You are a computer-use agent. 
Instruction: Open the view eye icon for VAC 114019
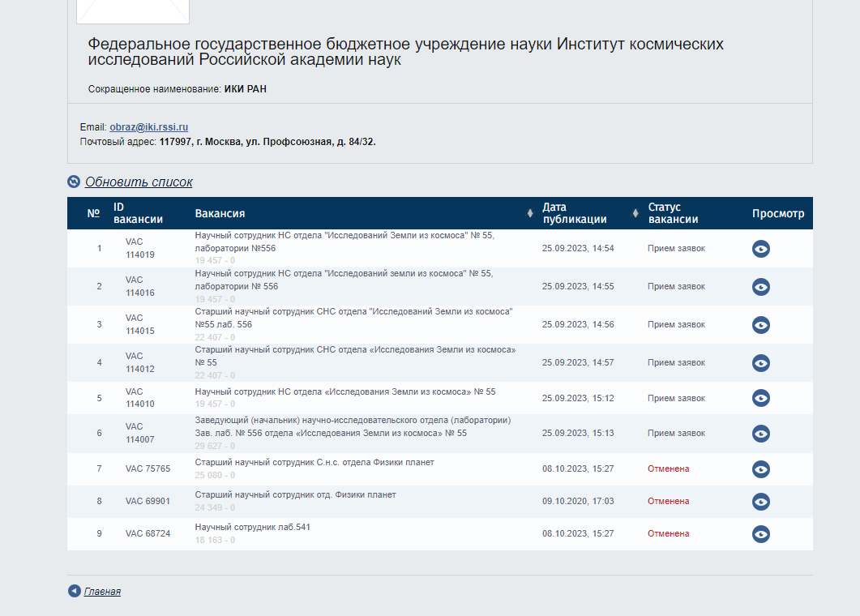pyautogui.click(x=760, y=249)
